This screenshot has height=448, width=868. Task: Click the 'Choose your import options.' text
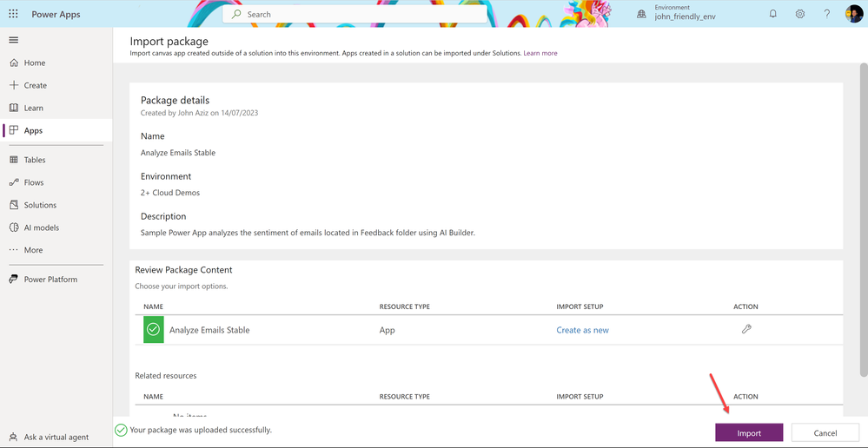(x=182, y=287)
